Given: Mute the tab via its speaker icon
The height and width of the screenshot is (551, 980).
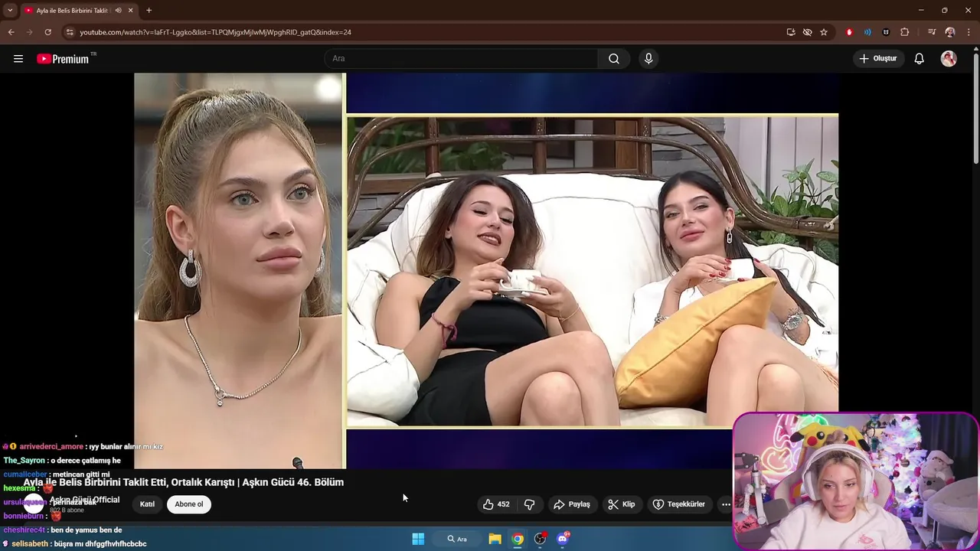Looking at the screenshot, I should [118, 11].
